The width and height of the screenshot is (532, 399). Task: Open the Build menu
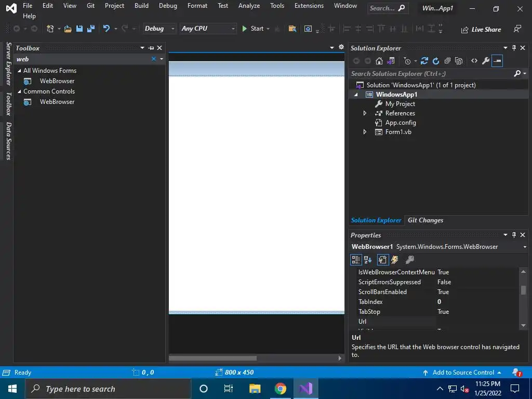point(141,6)
